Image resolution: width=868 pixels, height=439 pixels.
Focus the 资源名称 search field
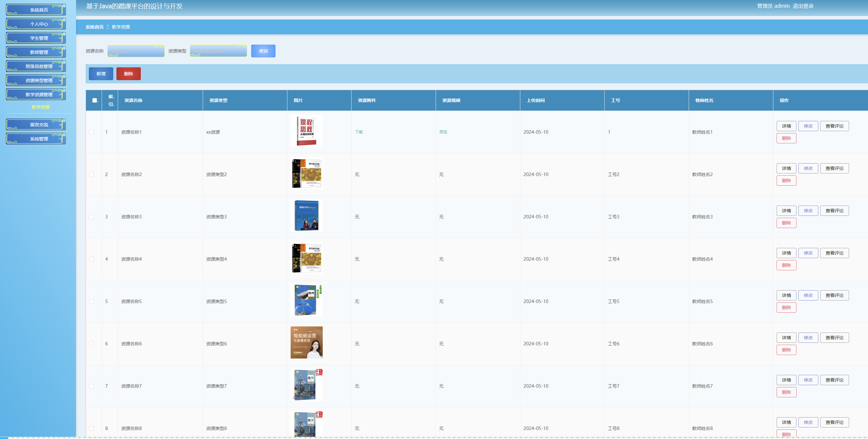click(136, 51)
